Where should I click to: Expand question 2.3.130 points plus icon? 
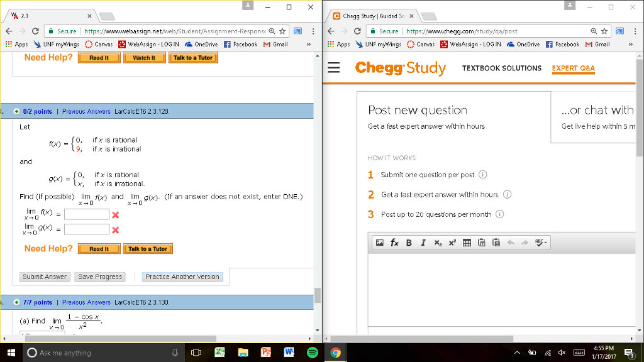(x=16, y=302)
